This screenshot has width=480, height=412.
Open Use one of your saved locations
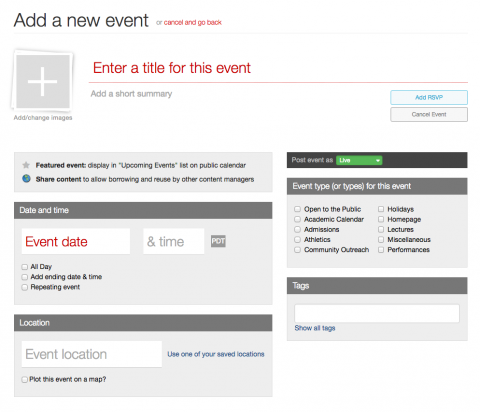[216, 354]
